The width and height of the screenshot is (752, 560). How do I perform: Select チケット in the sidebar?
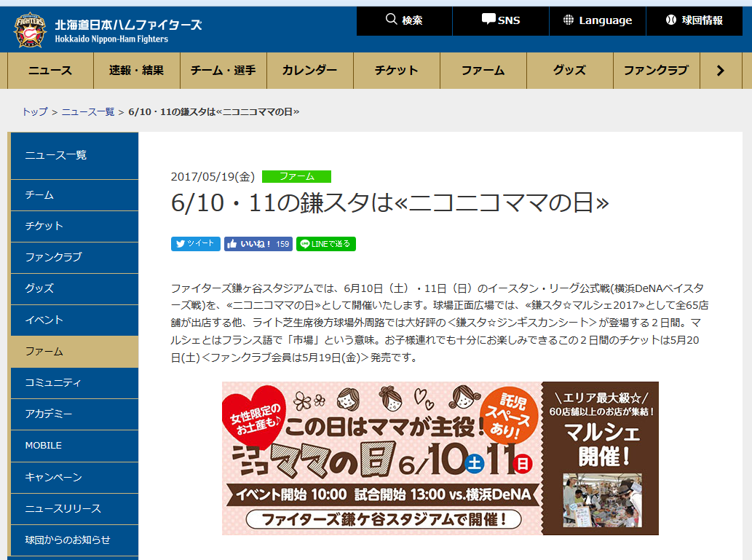[74, 226]
